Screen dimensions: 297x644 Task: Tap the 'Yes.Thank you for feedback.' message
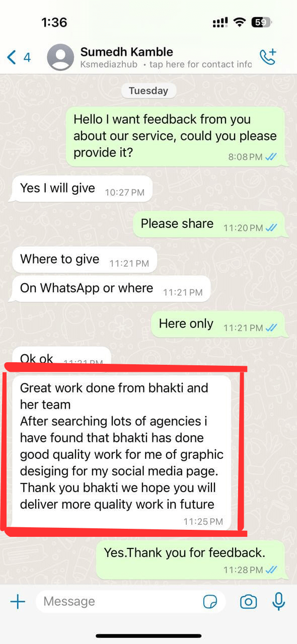pos(191,559)
